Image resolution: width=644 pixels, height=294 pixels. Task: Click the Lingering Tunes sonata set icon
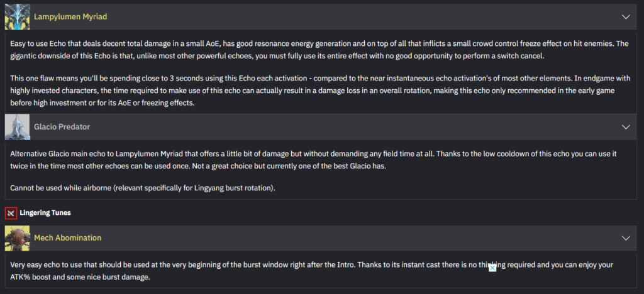pos(10,213)
